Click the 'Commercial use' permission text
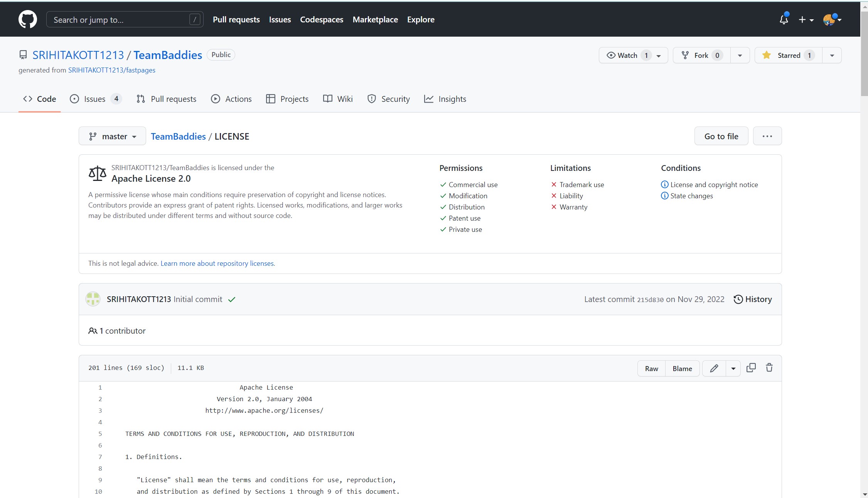 [473, 185]
